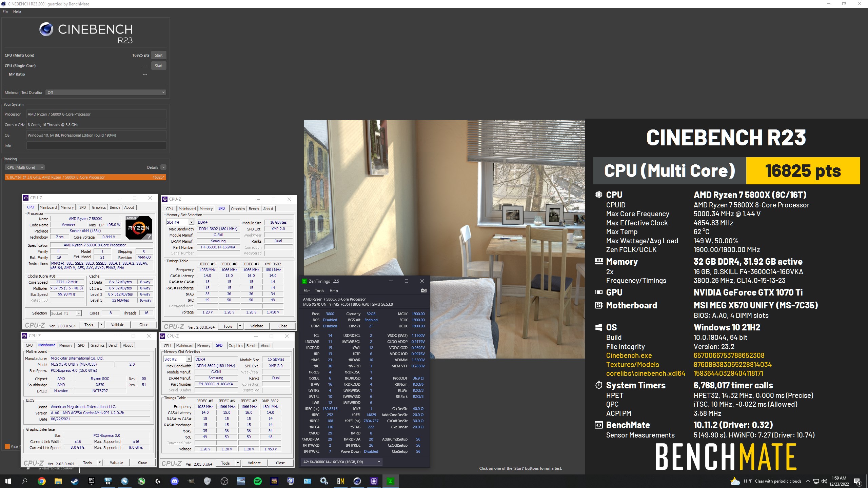Open the gears settings app in taskbar
Screen dimensions: 868x488
[324, 481]
